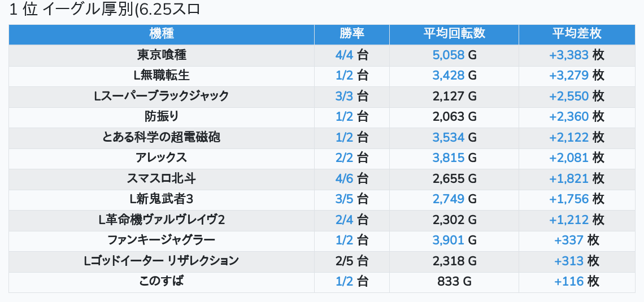Click このすば machine name
Viewport: 644px width, 302px height.
coord(162,282)
